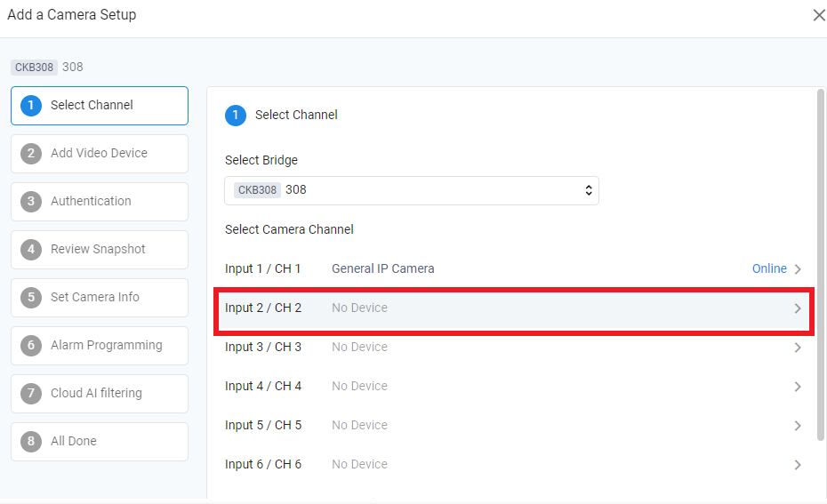Go to Add Video Device step
Image resolution: width=827 pixels, height=504 pixels.
(100, 154)
